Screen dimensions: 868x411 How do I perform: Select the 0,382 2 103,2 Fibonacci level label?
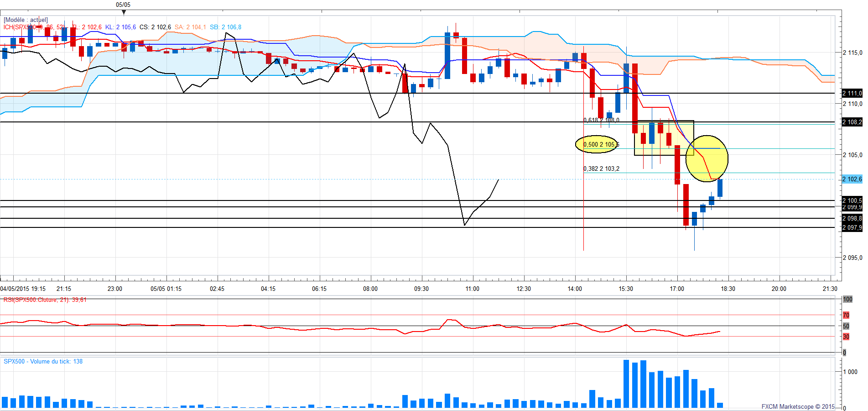[x=601, y=169]
